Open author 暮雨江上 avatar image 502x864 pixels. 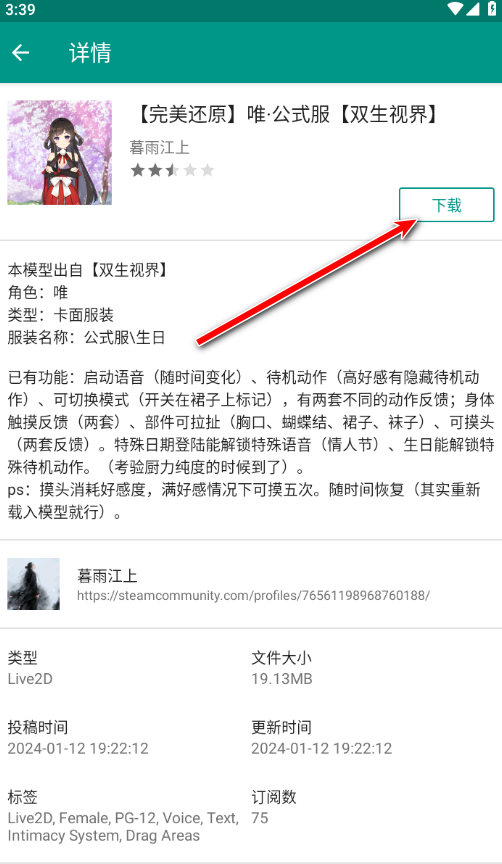coord(34,584)
